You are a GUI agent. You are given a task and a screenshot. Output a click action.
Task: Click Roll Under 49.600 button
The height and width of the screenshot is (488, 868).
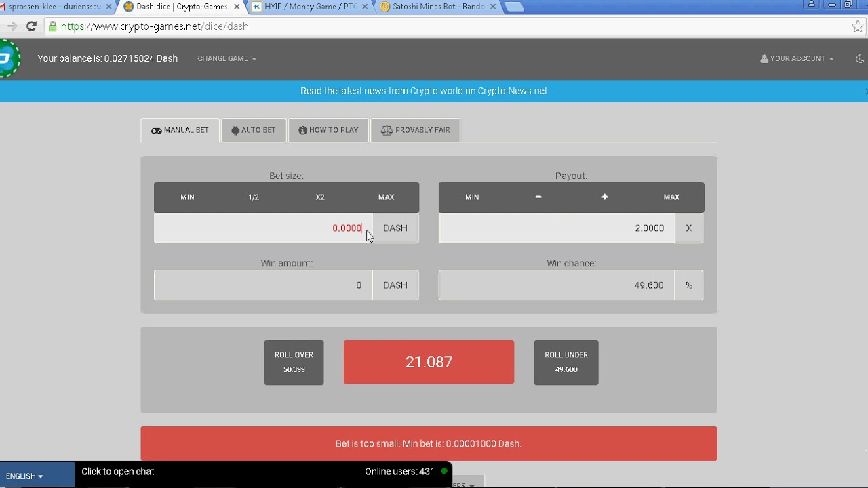tap(566, 362)
